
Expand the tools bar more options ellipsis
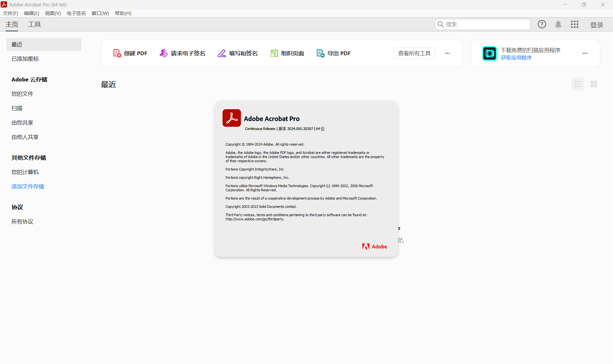[447, 53]
